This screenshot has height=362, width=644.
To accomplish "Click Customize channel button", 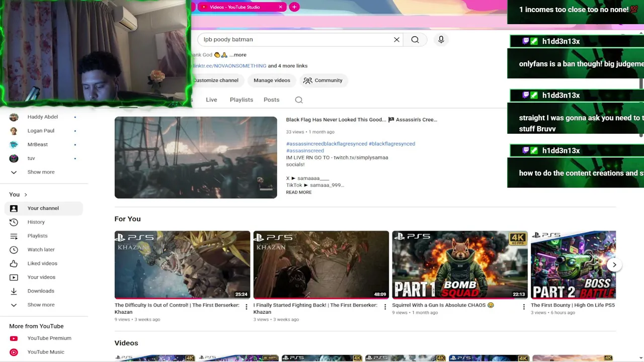I will click(x=215, y=80).
